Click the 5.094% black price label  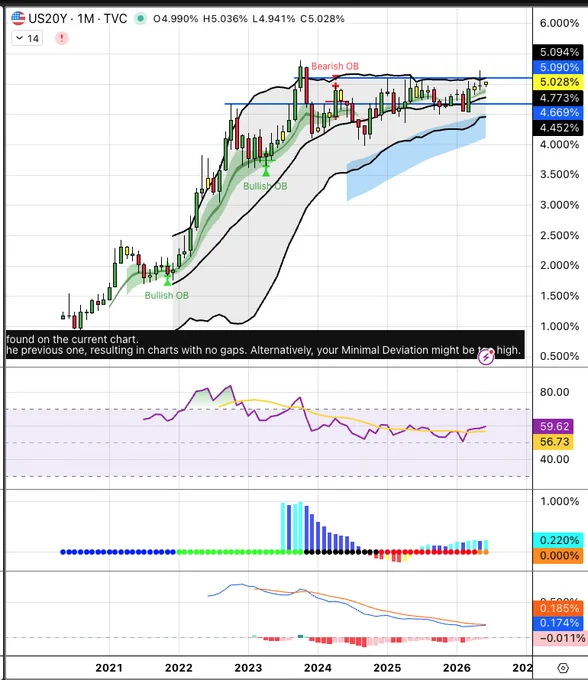(558, 52)
